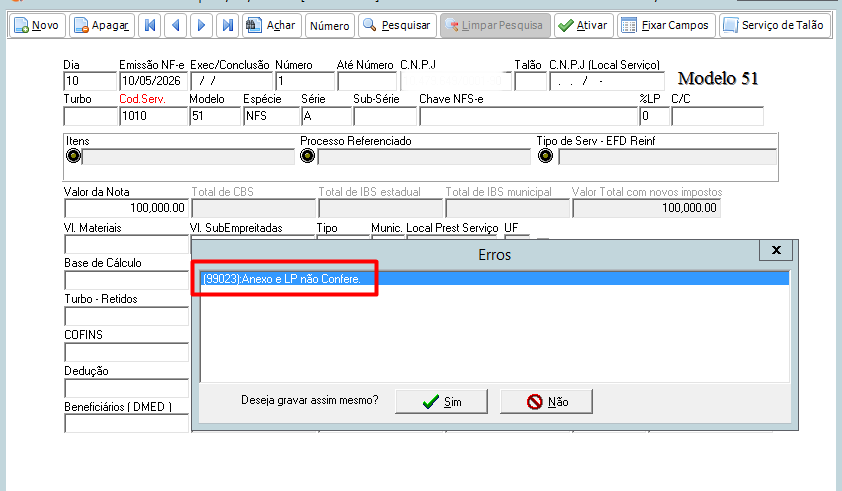Click the Novo toolbar button
Viewport: 842px width, 491px height.
pyautogui.click(x=37, y=25)
